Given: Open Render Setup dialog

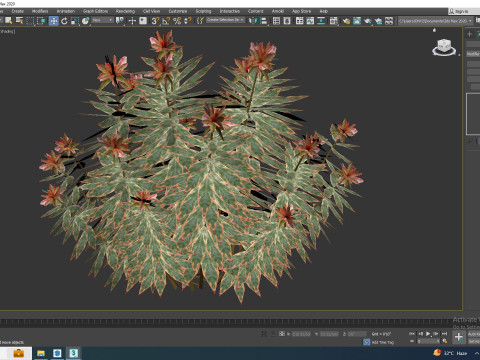Looking at the screenshot, I should pyautogui.click(x=346, y=21).
